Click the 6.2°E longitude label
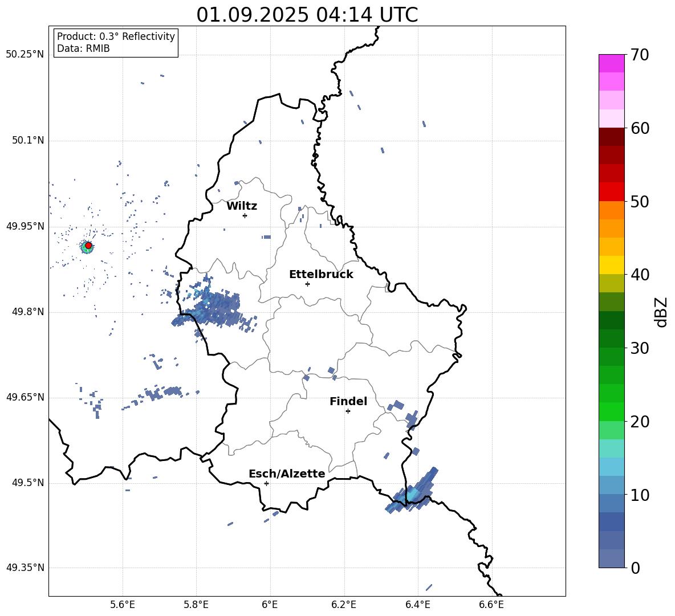Image resolution: width=675 pixels, height=616 pixels. coord(344,605)
